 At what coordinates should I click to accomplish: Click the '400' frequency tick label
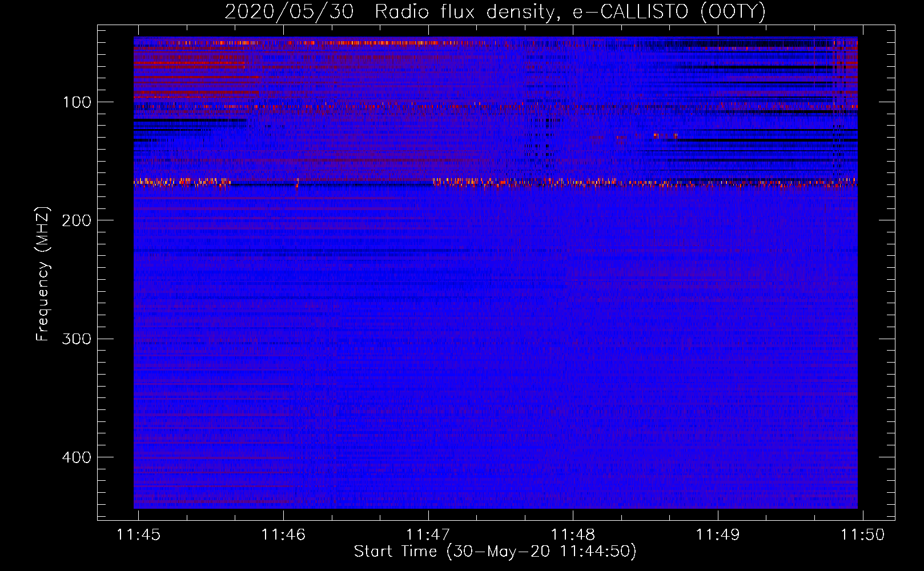click(76, 457)
